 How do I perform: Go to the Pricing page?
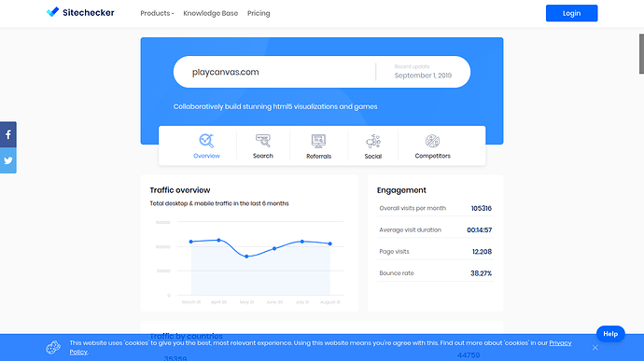(259, 13)
